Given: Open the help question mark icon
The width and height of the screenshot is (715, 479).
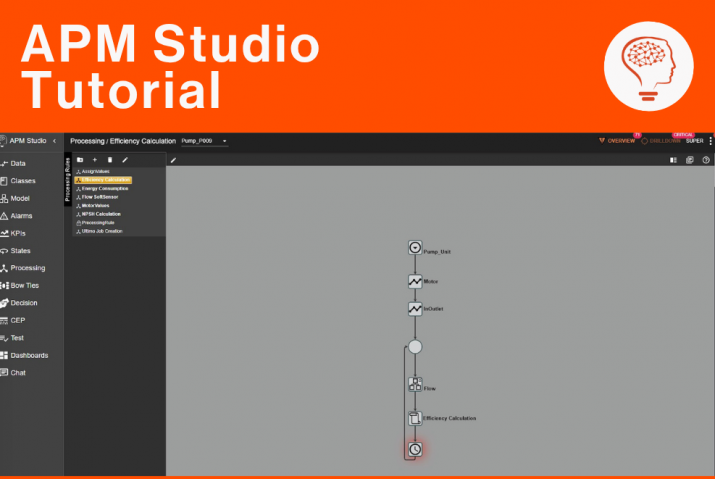Looking at the screenshot, I should 706,159.
